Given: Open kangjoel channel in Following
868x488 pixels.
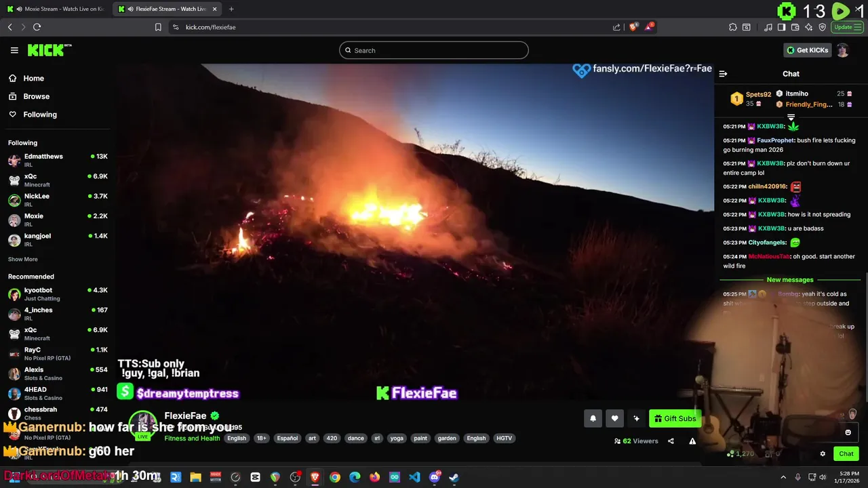Looking at the screenshot, I should pos(58,239).
